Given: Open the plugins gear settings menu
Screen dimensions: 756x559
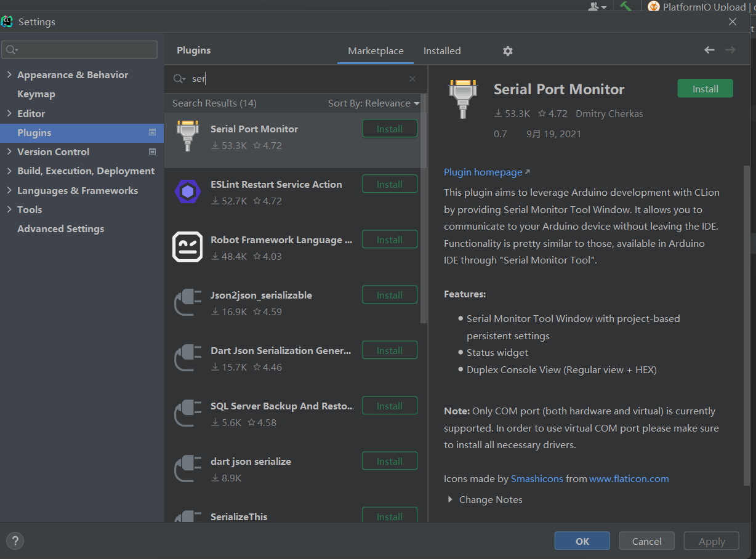Looking at the screenshot, I should (x=508, y=51).
